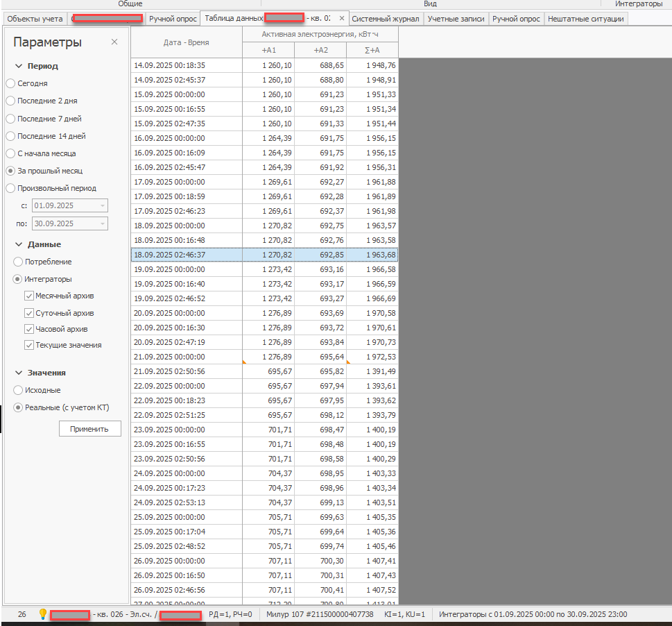This screenshot has height=626, width=672.
Task: Switch to the Системный журнал tab
Action: tap(385, 19)
